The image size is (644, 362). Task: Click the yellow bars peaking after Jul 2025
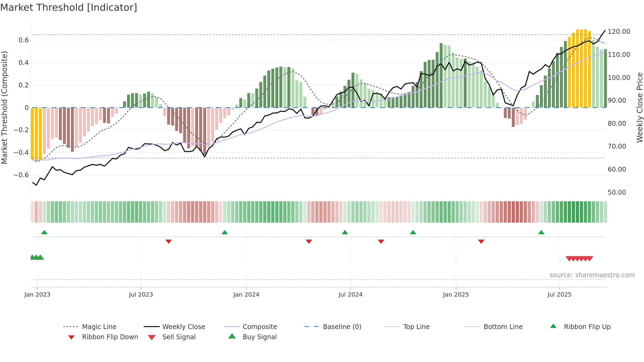point(579,69)
